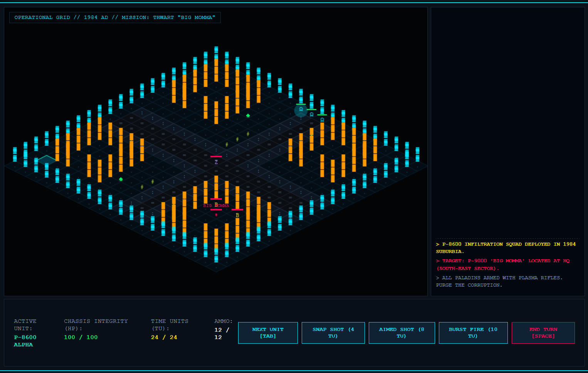
Task: Activate Burst Fire (10 TU)
Action: click(x=473, y=332)
